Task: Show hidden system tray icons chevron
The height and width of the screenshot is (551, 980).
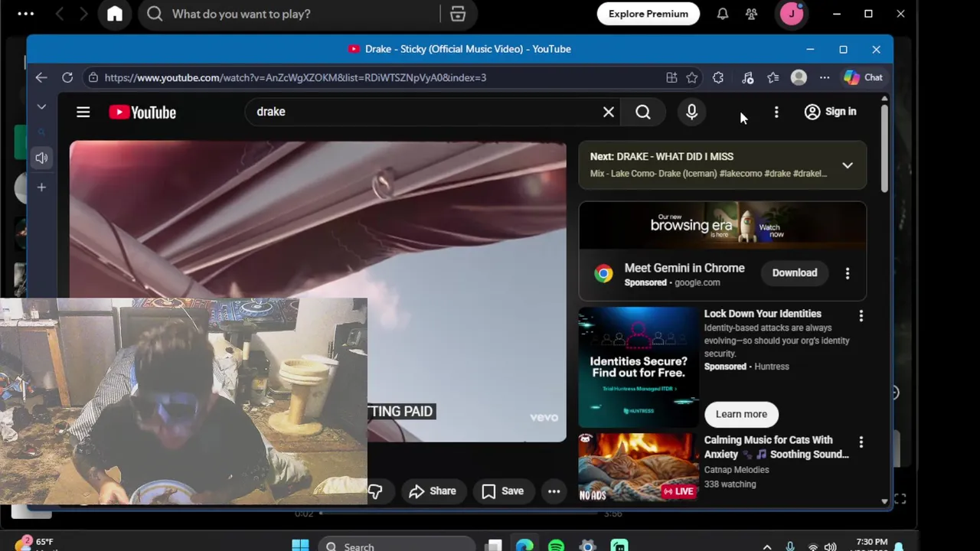Action: [x=767, y=546]
